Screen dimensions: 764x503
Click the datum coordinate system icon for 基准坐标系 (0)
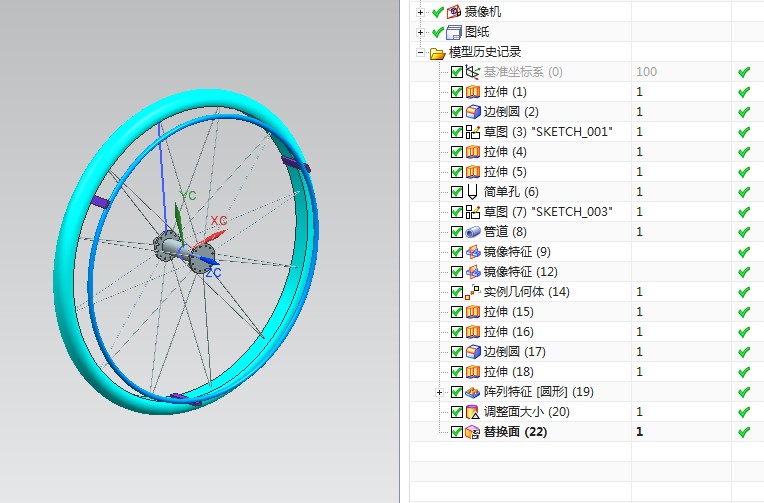click(x=472, y=72)
